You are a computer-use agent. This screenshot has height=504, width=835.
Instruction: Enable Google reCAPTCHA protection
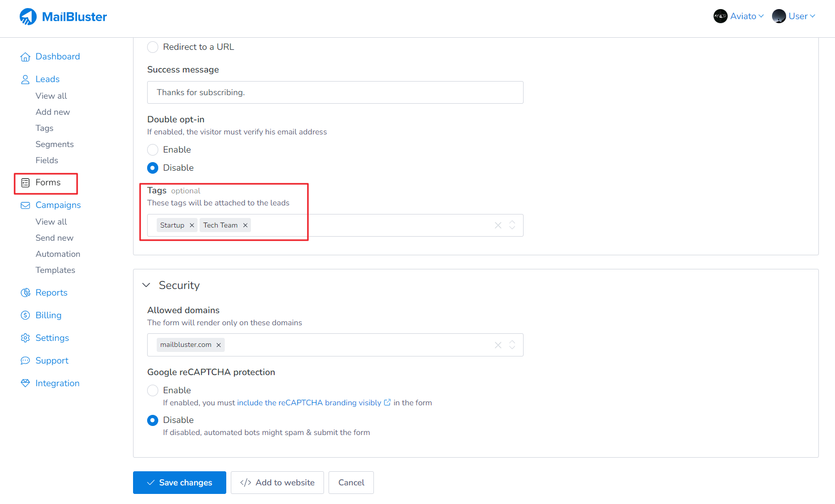(153, 390)
